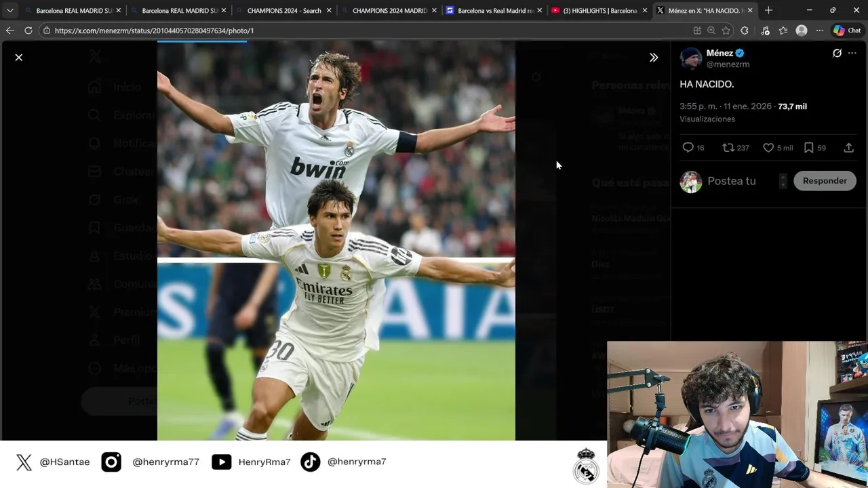This screenshot has width=868, height=488.
Task: Click the Responder button
Action: coord(825,181)
